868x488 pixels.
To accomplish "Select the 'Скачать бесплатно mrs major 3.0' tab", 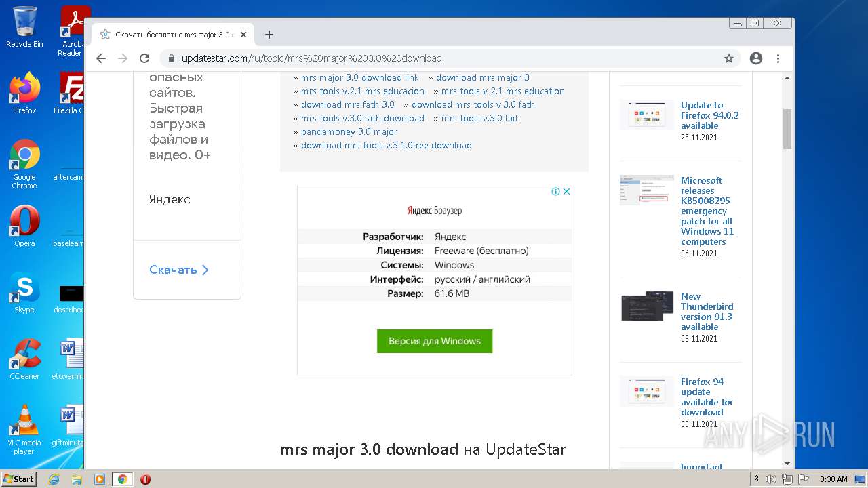I will pyautogui.click(x=173, y=35).
